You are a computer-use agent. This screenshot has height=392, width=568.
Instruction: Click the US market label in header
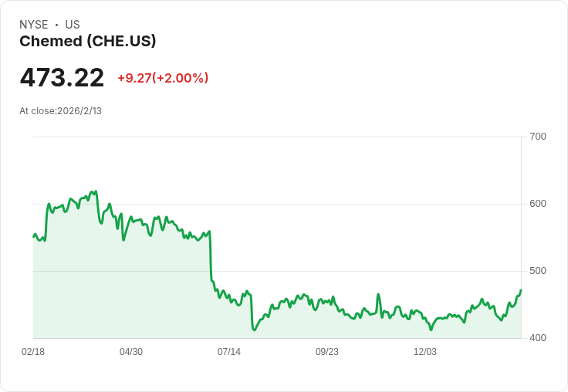click(x=73, y=25)
